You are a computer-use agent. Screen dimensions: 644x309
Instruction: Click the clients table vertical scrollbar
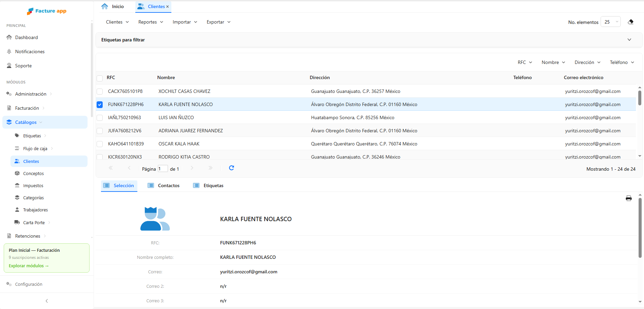coord(640,98)
